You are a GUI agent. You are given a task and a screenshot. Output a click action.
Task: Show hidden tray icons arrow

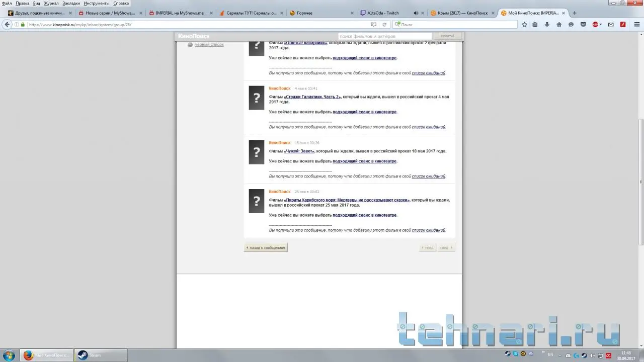coord(561,355)
